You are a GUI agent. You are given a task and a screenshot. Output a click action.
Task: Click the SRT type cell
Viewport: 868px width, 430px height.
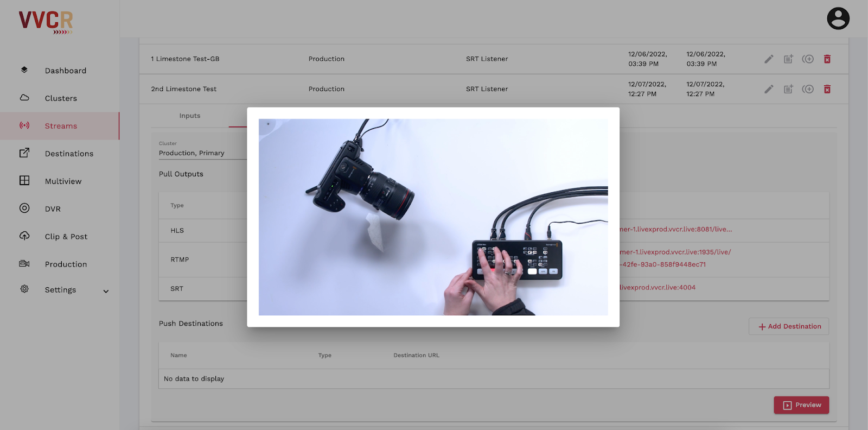[177, 289]
